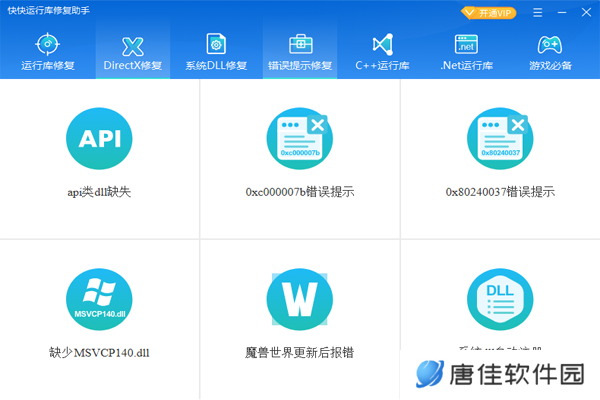
Task: Open the 游戏必备 tab
Action: (550, 51)
